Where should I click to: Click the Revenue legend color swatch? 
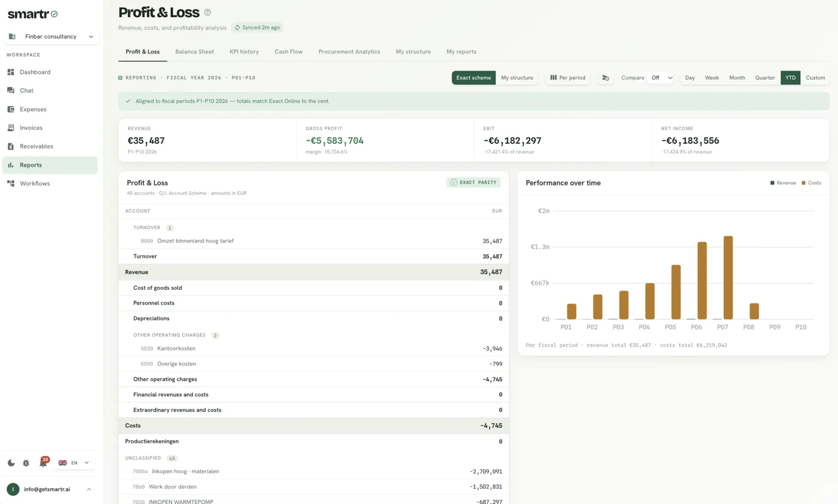tap(773, 183)
